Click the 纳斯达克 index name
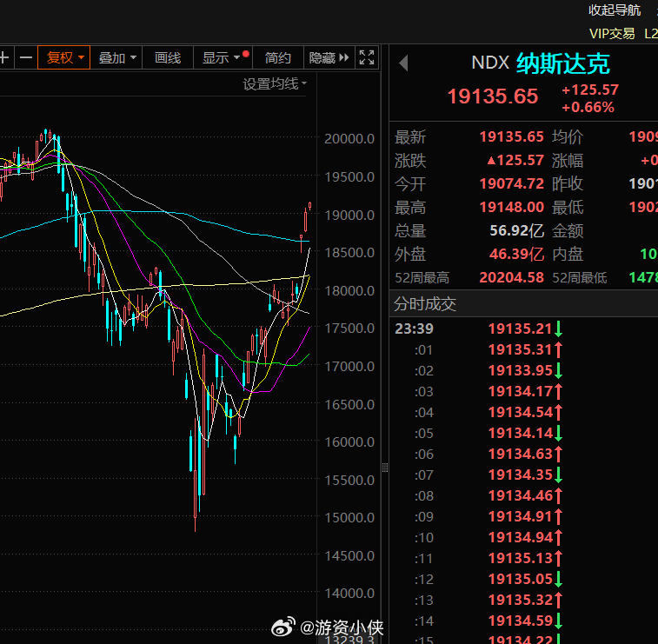 pyautogui.click(x=562, y=63)
